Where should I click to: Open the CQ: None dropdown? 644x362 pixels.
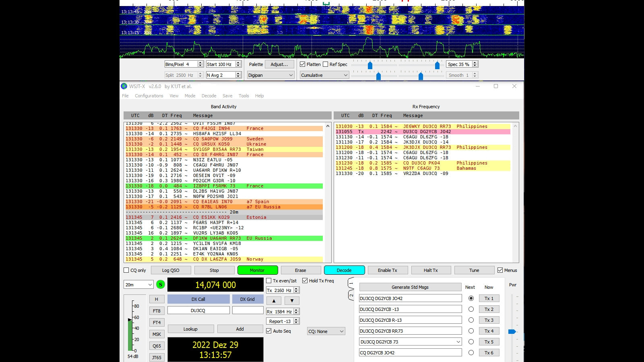(x=326, y=331)
